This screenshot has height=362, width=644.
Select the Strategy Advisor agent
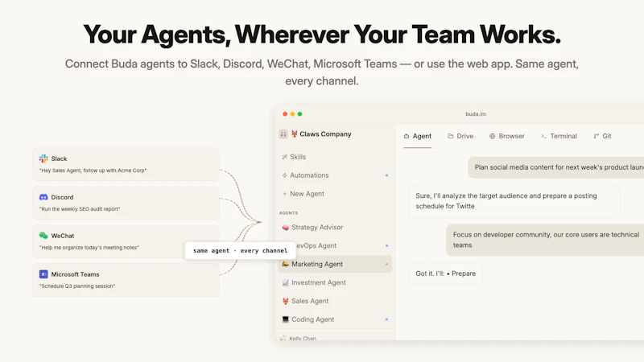[335, 228]
